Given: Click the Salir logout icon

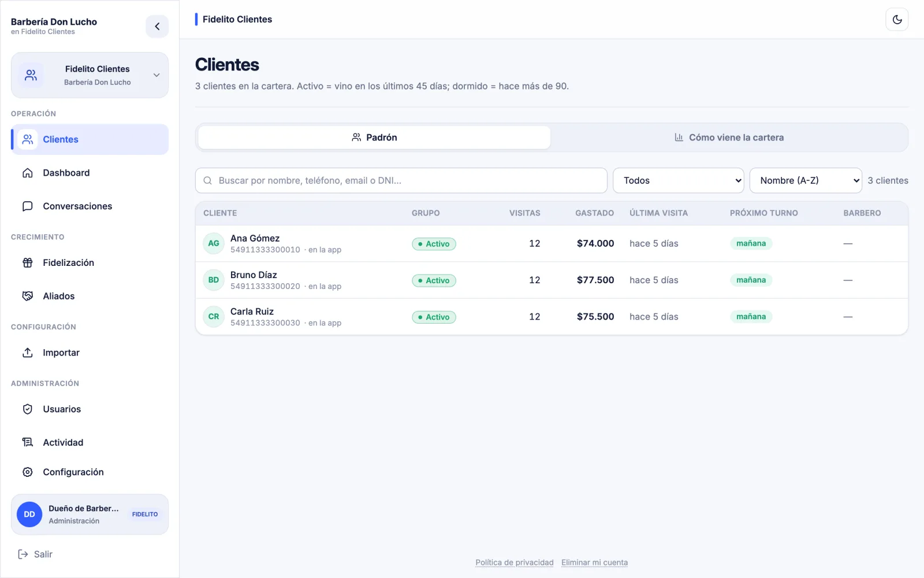Looking at the screenshot, I should [x=23, y=554].
